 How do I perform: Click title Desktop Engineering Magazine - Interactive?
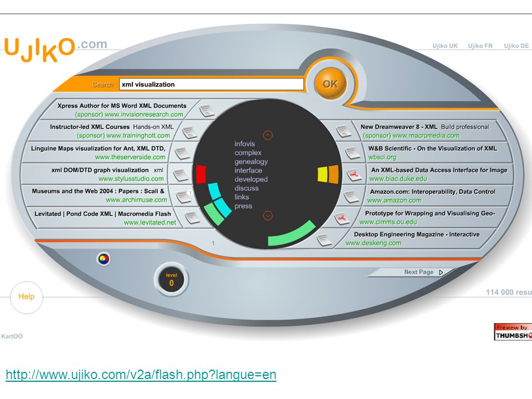417,234
